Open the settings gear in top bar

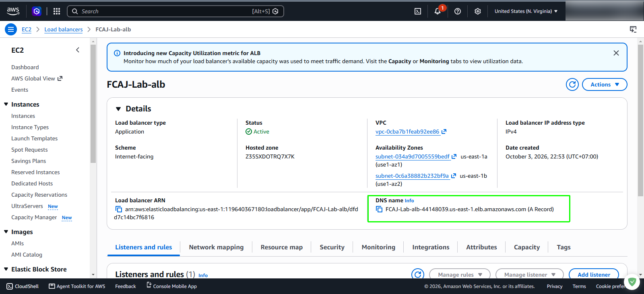click(478, 11)
